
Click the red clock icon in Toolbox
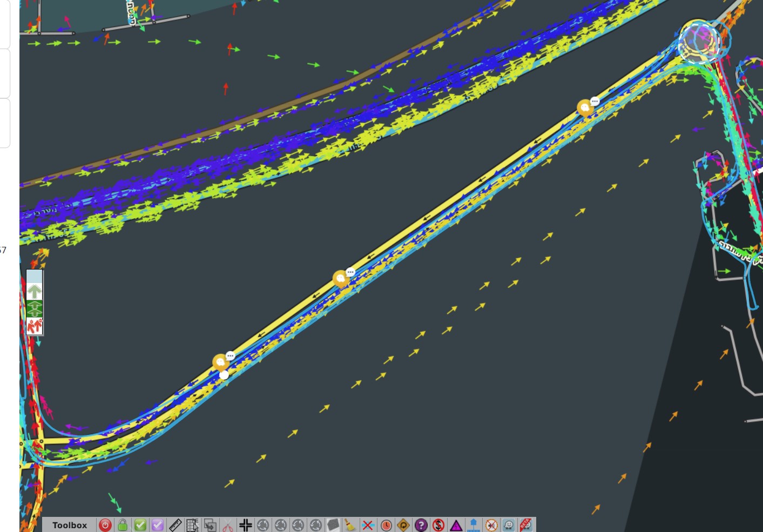pyautogui.click(x=386, y=525)
